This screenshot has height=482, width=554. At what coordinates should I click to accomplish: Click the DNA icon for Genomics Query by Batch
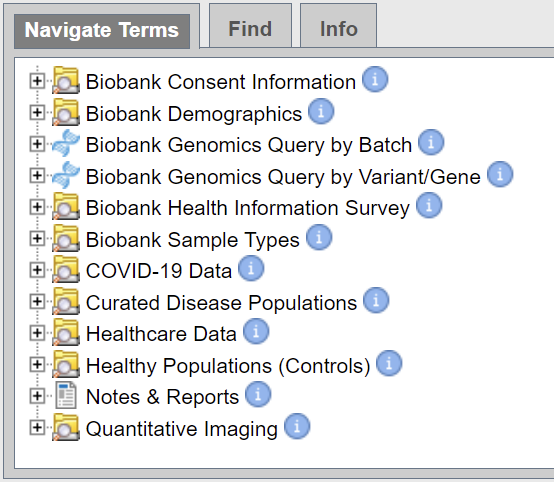pos(66,143)
